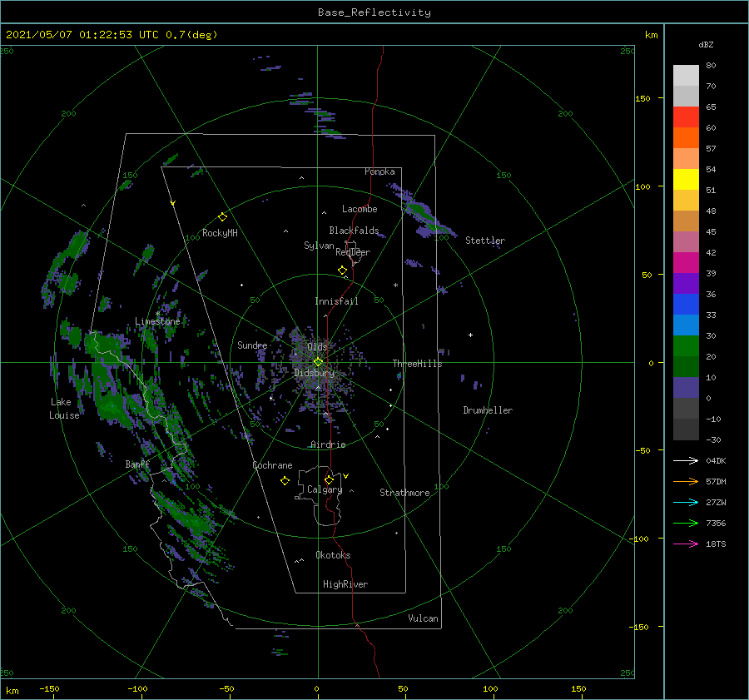
Task: Select the orange 57-60 dBZ swatch
Action: (686, 138)
